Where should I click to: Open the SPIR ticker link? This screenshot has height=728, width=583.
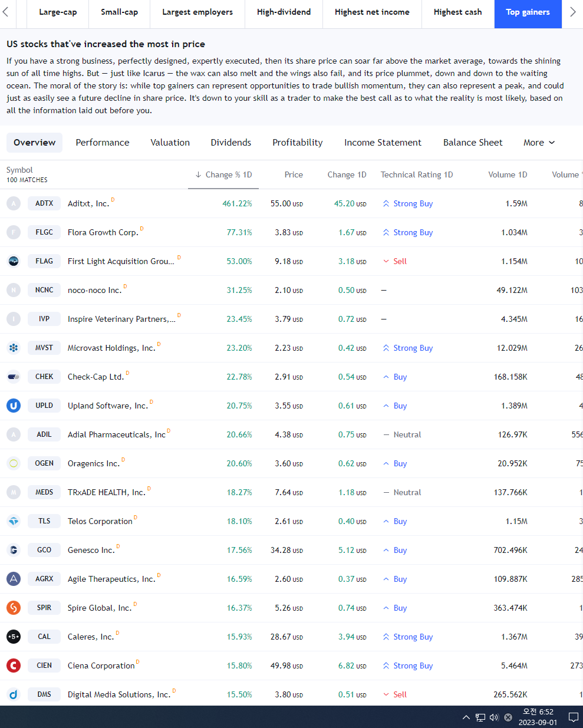pos(44,608)
